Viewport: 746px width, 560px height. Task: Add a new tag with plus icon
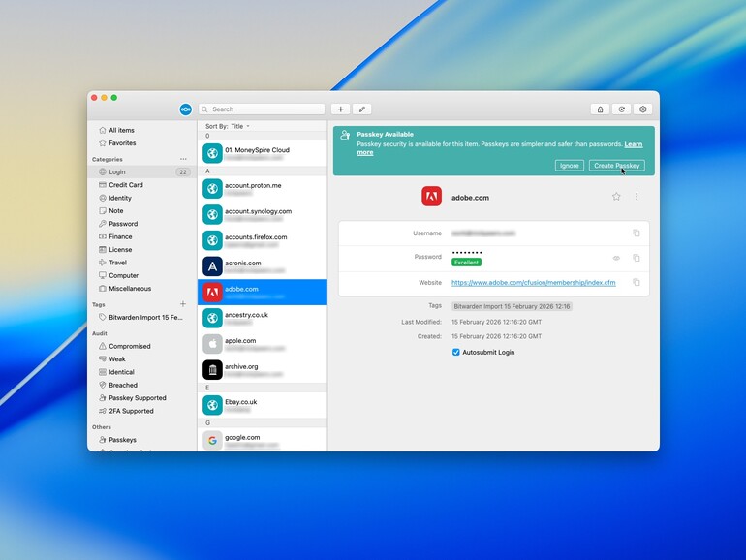click(x=183, y=304)
